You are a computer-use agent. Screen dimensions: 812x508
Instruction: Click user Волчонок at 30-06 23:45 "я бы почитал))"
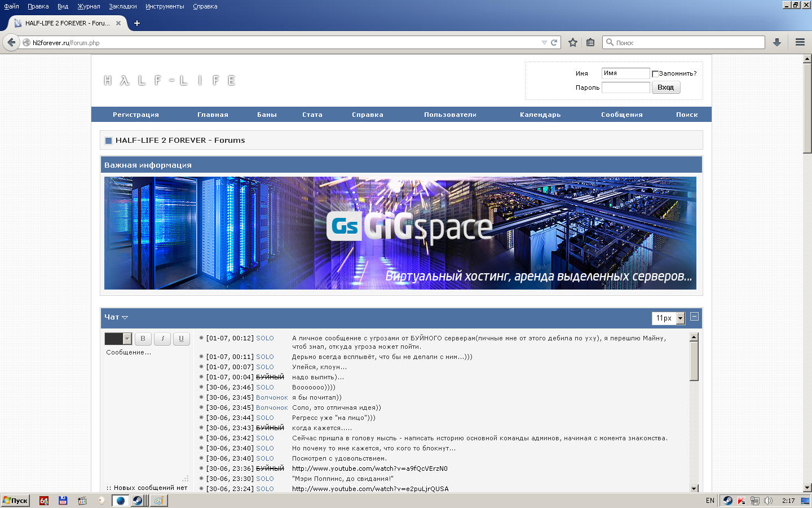272,397
